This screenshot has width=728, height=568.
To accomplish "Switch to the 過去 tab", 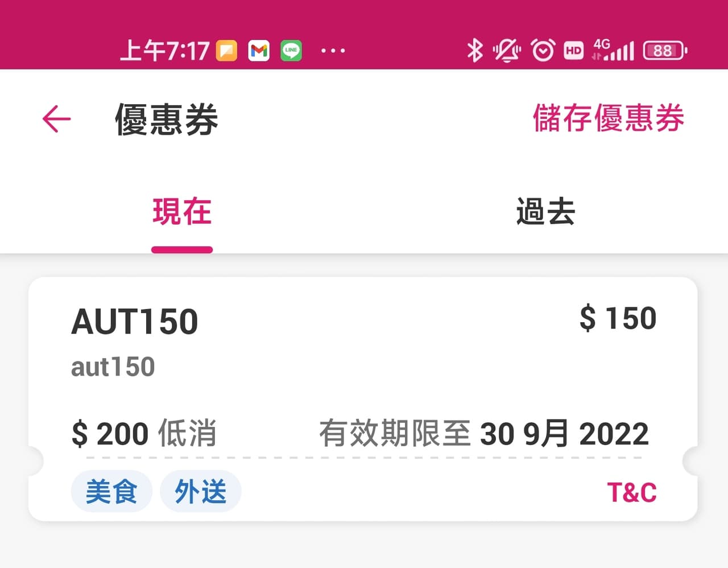I will [545, 211].
